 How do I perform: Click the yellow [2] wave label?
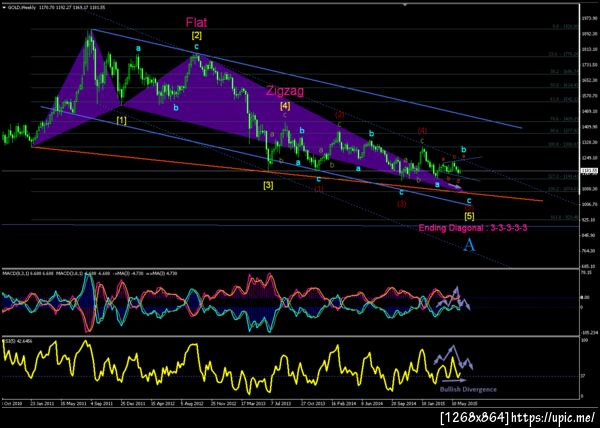click(x=197, y=36)
